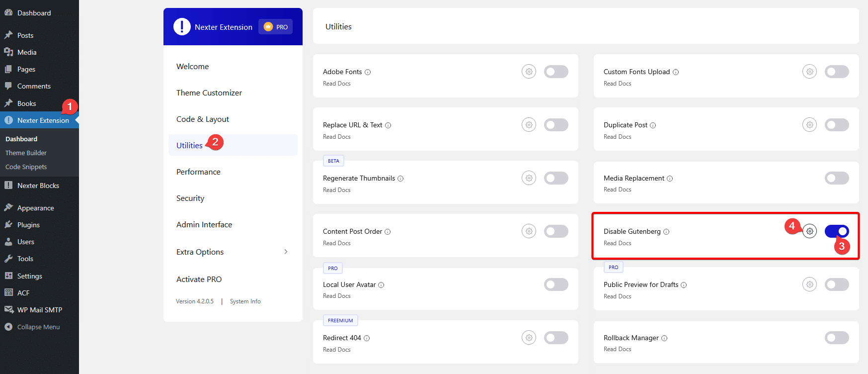Click the System Info link
Viewport: 868px width, 374px height.
[x=245, y=301]
